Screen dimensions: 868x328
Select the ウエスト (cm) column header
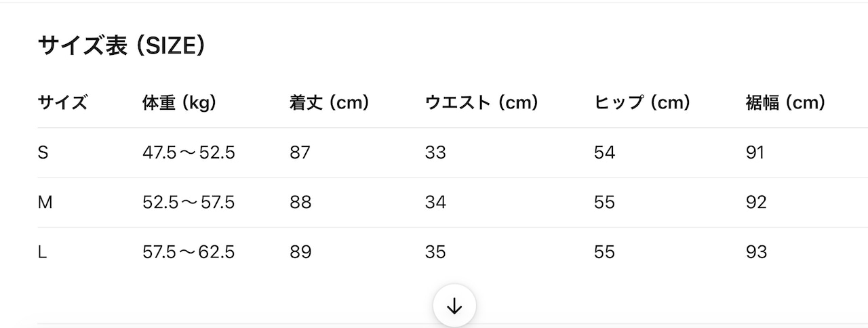481,103
